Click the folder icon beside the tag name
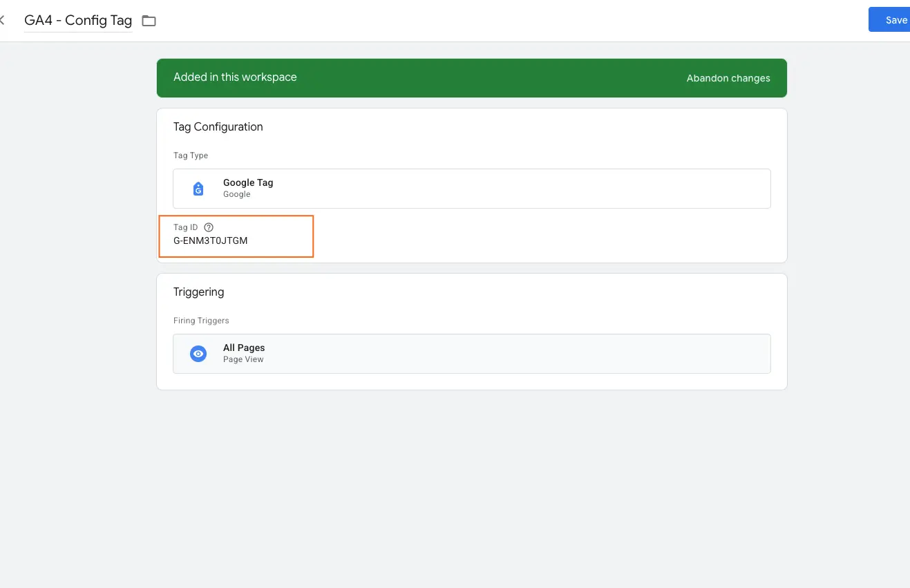Screen dimensions: 910x588 [149, 21]
